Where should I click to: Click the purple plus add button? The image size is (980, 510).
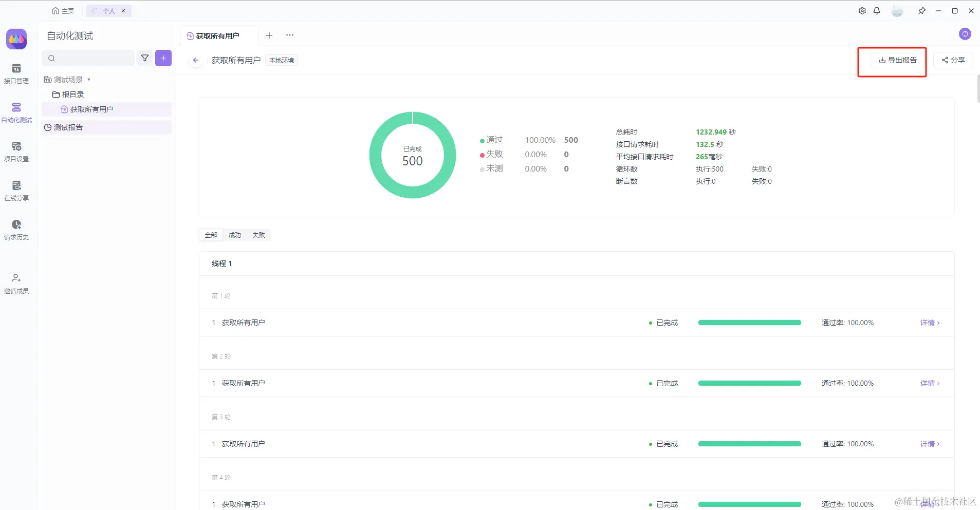point(163,58)
